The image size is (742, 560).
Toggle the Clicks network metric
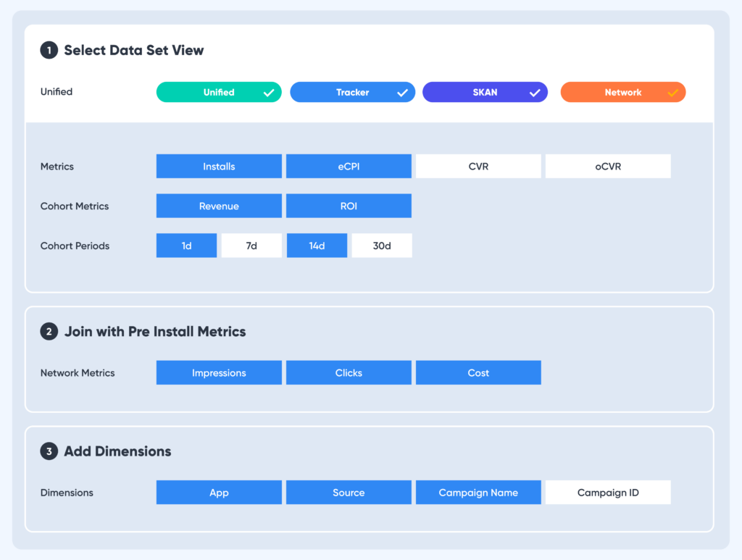(x=349, y=372)
